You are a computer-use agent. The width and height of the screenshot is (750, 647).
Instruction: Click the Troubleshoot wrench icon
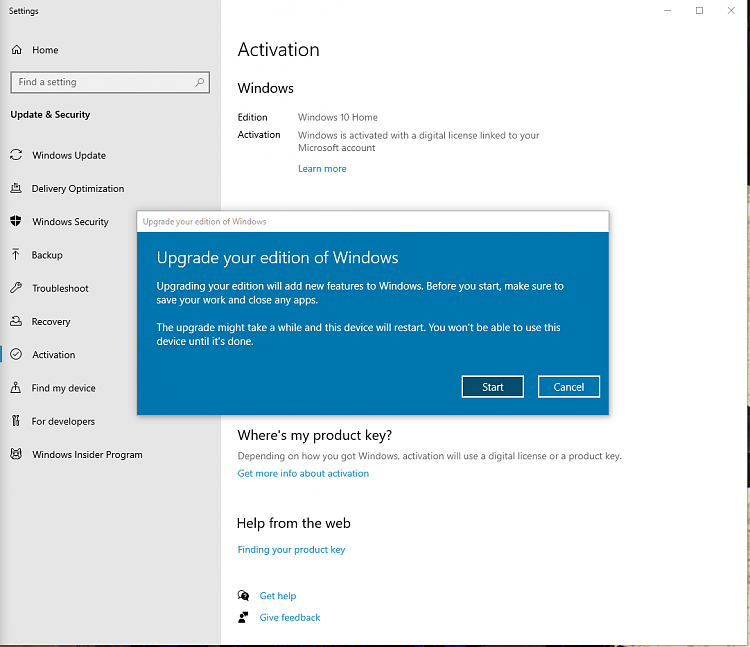click(x=16, y=288)
